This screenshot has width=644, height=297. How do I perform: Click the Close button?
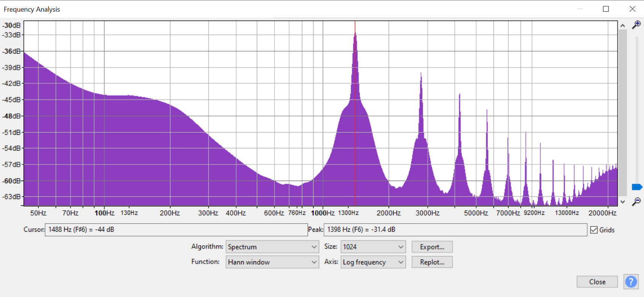coord(597,282)
